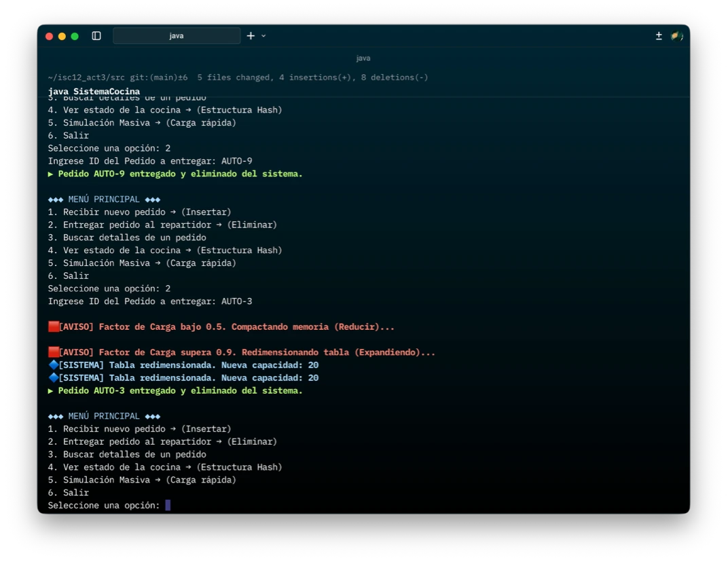Click red square beside Factor de Carga bajo 0.5
The width and height of the screenshot is (728, 564).
tap(54, 327)
